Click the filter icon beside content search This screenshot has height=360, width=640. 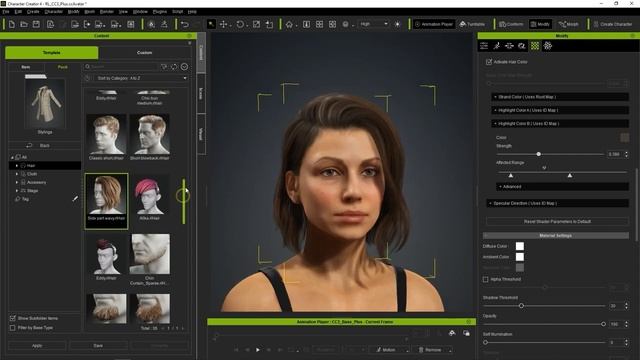[x=164, y=67]
